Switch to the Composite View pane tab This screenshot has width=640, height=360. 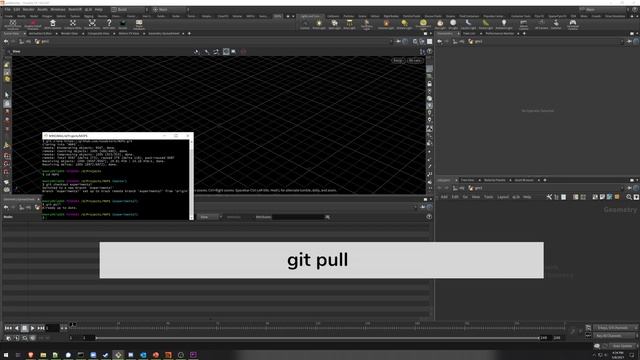coord(99,33)
